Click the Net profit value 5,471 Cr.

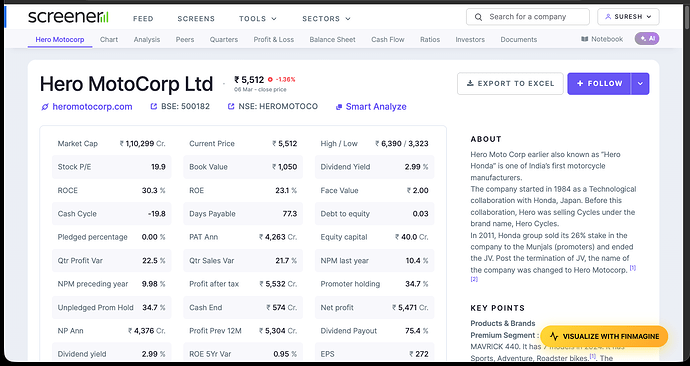point(410,307)
